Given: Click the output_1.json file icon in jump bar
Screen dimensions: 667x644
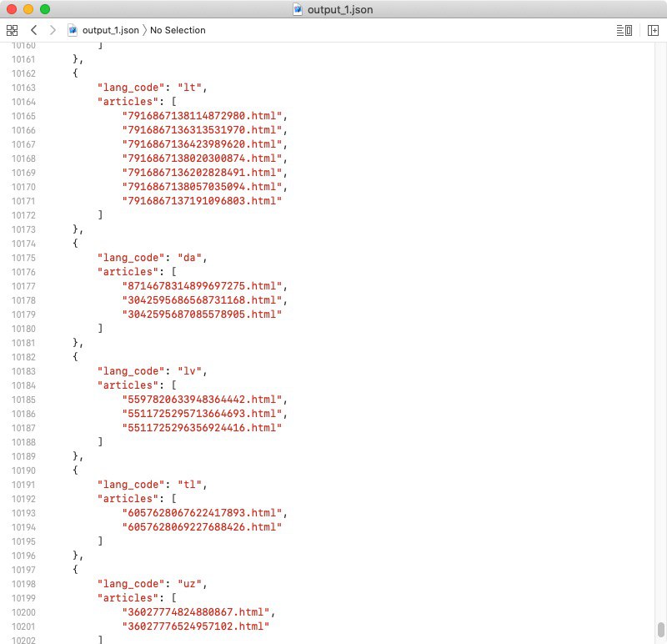Looking at the screenshot, I should 73,30.
